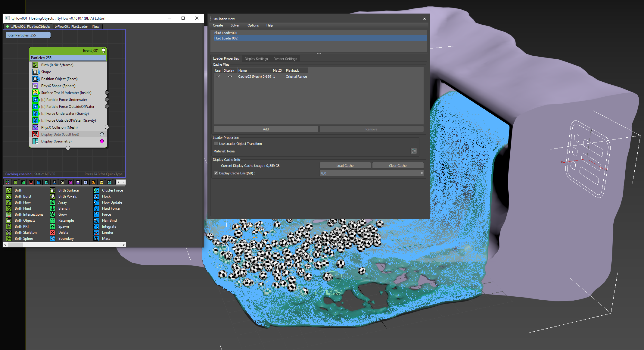Click the Display Cache Limit spinner arrows
Screen dimensions: 644x350
[x=422, y=173]
